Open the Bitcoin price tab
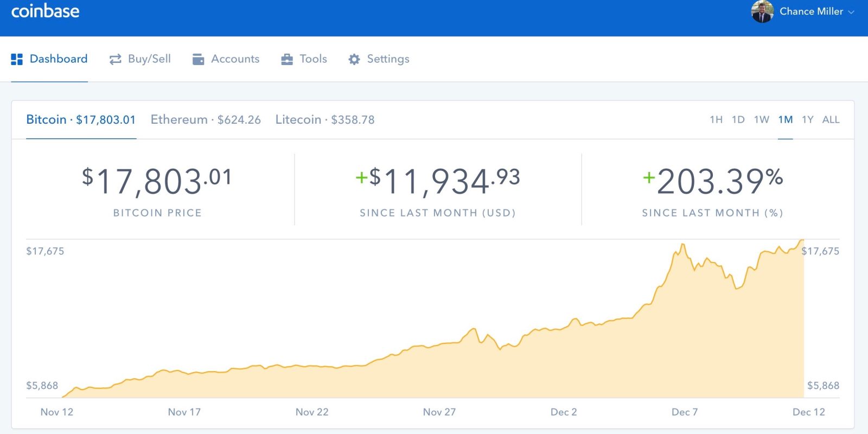868x434 pixels. pos(81,119)
